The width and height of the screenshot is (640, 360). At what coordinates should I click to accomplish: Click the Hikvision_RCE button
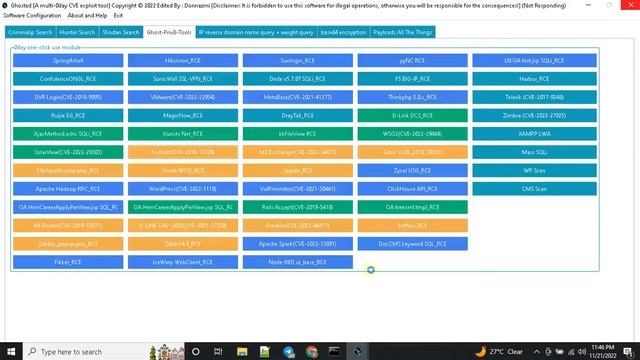183,60
